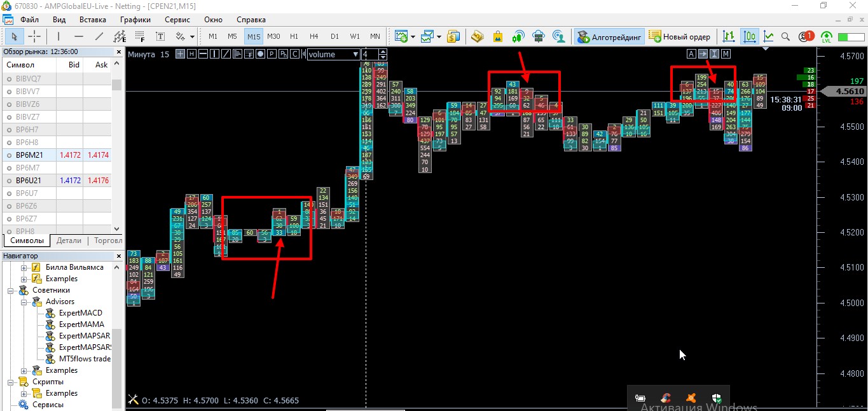Open chart profiles icon
The height and width of the screenshot is (411, 868).
click(x=427, y=36)
